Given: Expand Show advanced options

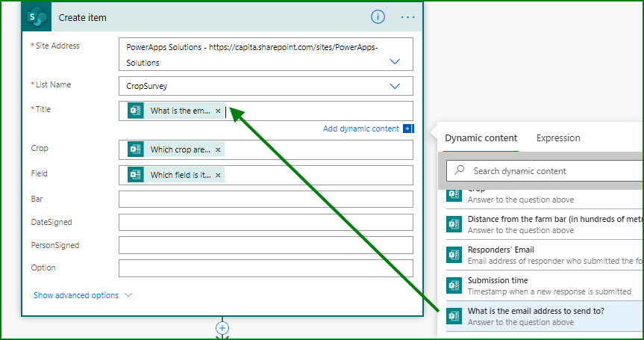Looking at the screenshot, I should [x=83, y=295].
